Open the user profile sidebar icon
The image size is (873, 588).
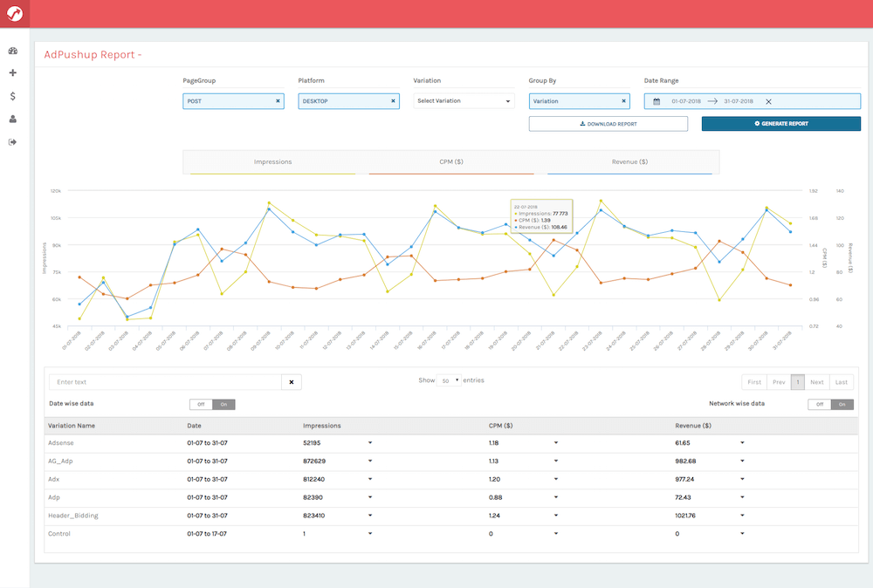pos(13,119)
